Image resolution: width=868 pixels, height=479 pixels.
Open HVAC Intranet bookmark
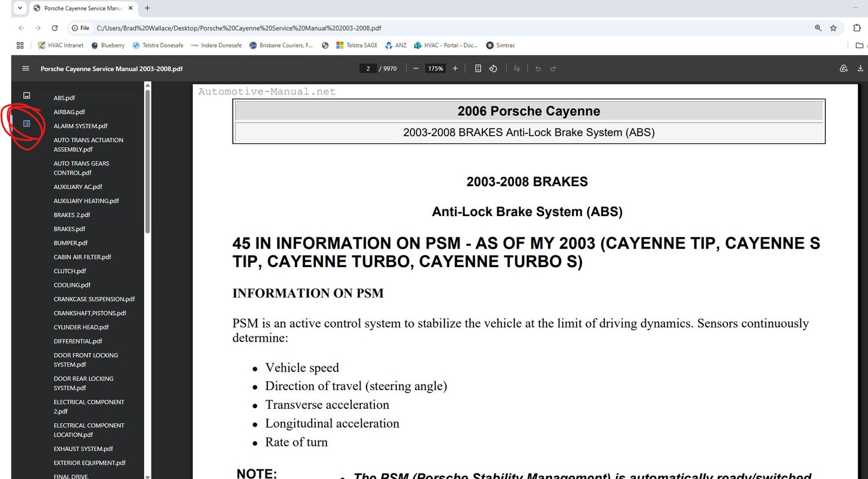[61, 45]
